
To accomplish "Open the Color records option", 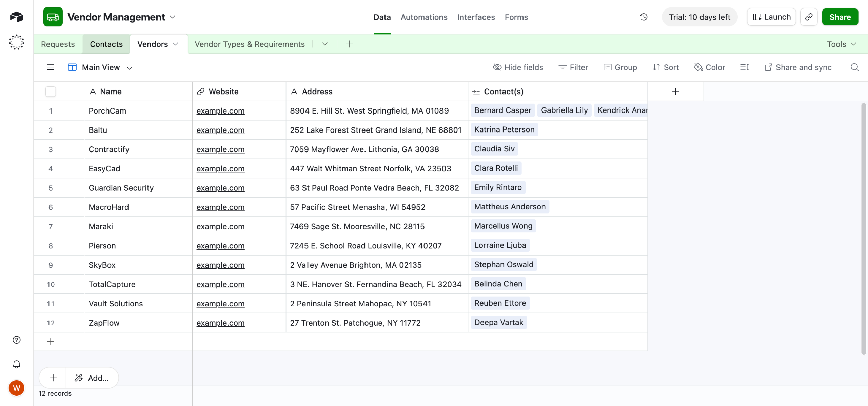I will 709,67.
